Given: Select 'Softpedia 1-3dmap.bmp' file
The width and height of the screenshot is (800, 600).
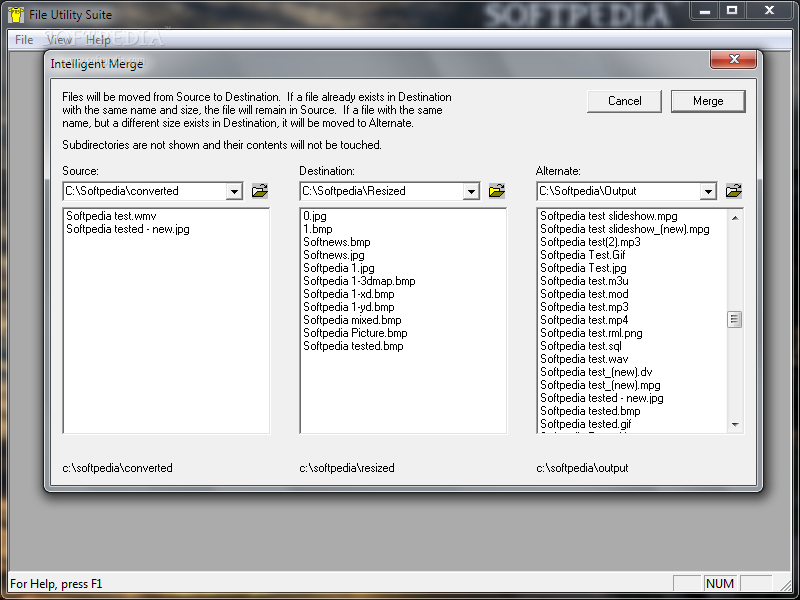Looking at the screenshot, I should pos(359,281).
